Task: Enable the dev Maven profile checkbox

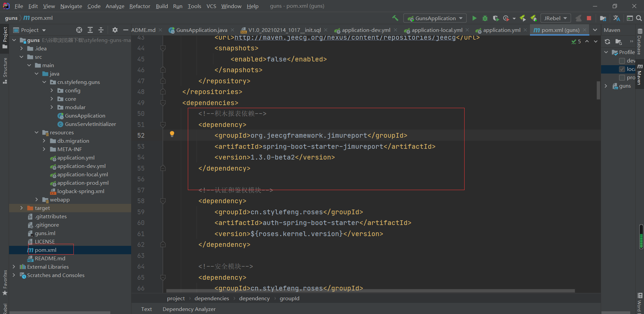Action: [622, 61]
